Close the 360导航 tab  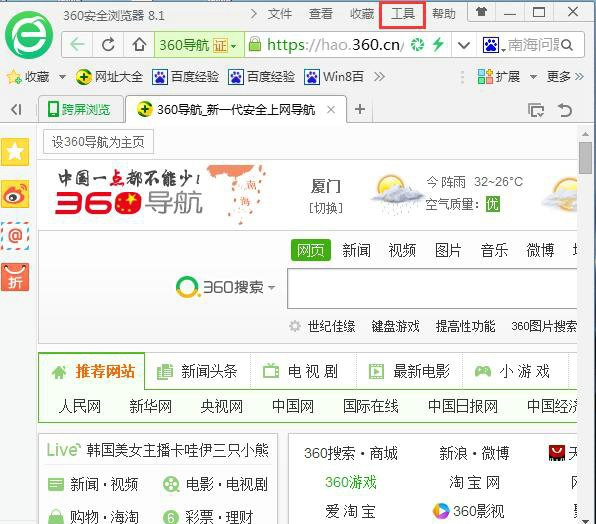(331, 110)
